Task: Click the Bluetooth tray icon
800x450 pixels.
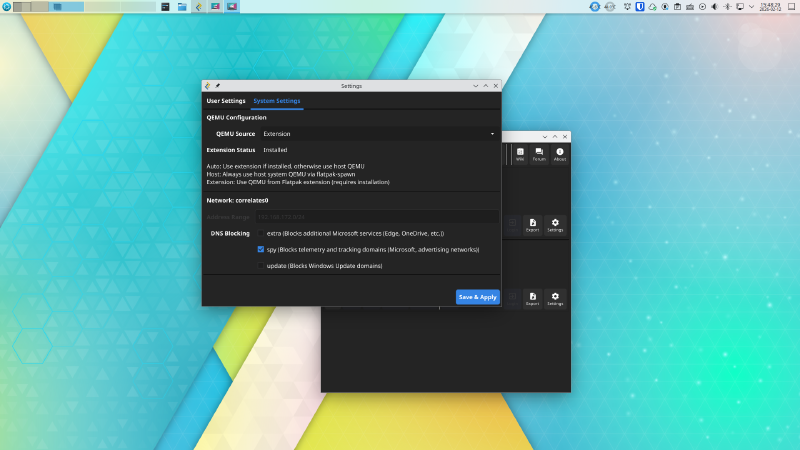Action: 728,7
